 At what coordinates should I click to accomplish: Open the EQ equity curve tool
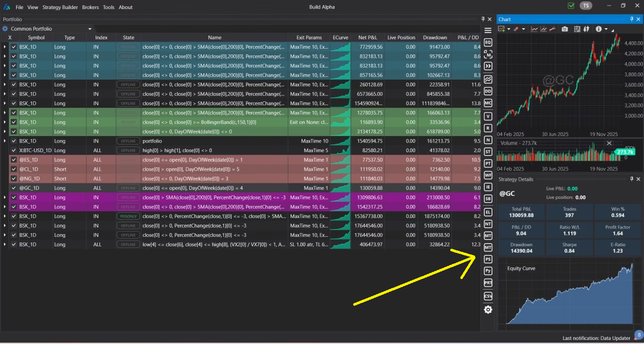488,42
